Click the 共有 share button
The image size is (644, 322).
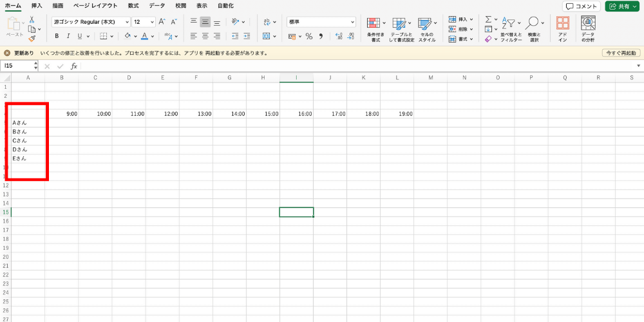coord(621,6)
